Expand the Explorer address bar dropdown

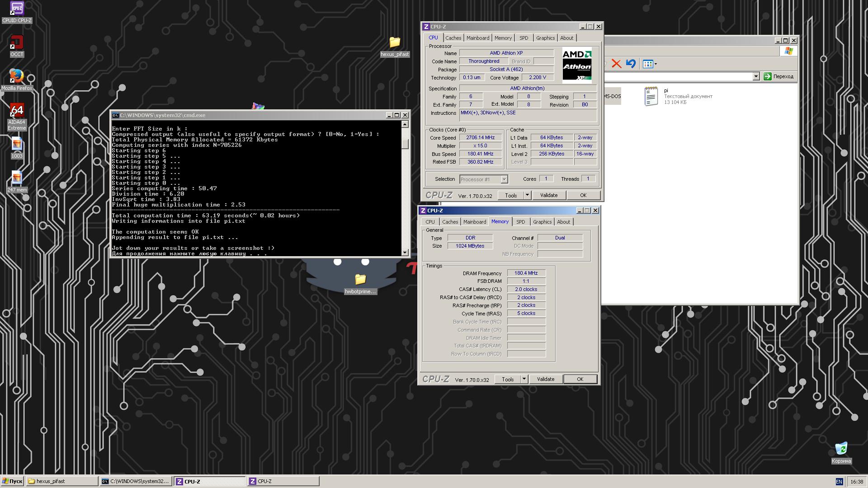click(756, 76)
